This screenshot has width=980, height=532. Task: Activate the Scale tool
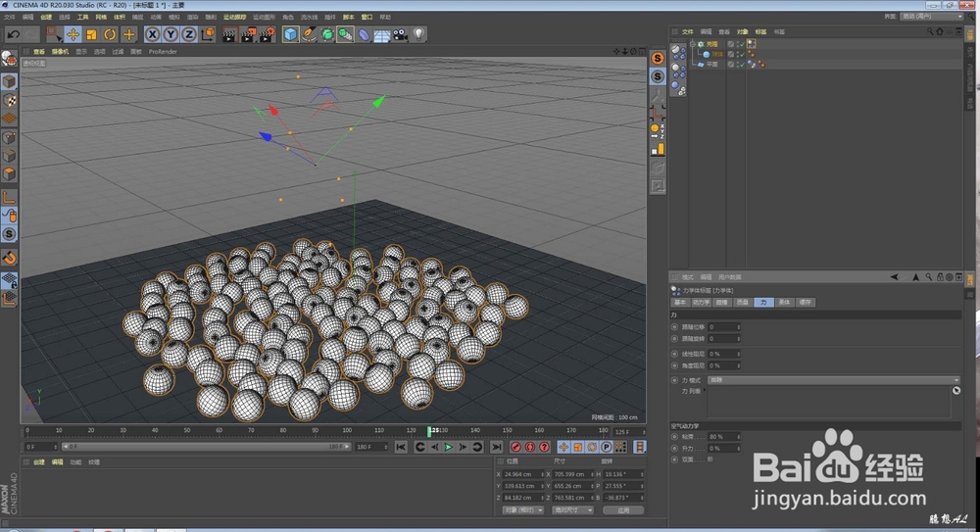point(92,34)
